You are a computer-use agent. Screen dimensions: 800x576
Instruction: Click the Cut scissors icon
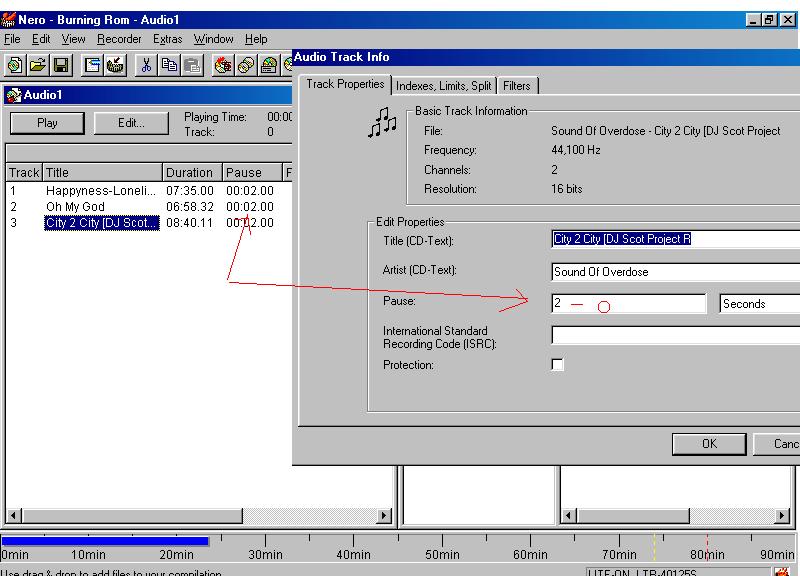[146, 65]
